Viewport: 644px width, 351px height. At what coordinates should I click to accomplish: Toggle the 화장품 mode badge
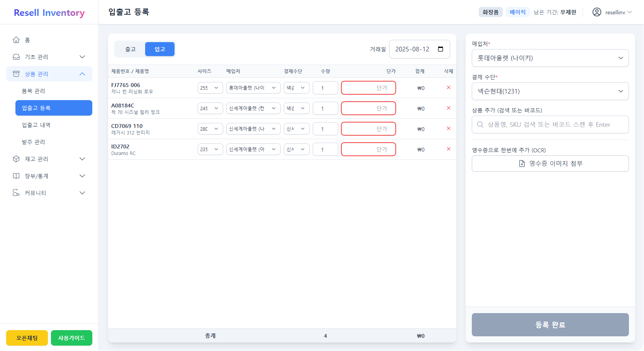490,12
